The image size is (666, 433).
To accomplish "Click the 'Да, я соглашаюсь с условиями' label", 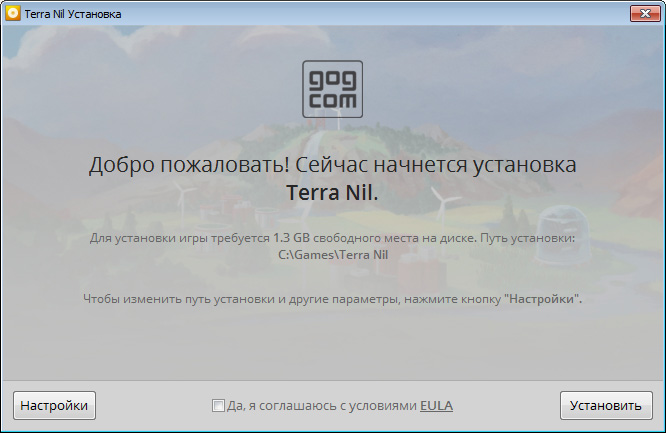I will [x=322, y=406].
